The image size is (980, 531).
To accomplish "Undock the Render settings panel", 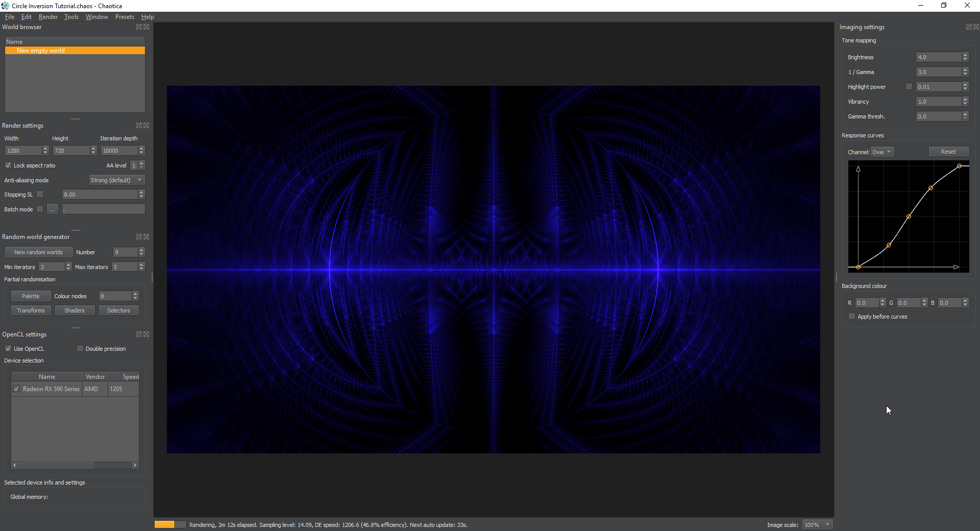I will click(138, 126).
